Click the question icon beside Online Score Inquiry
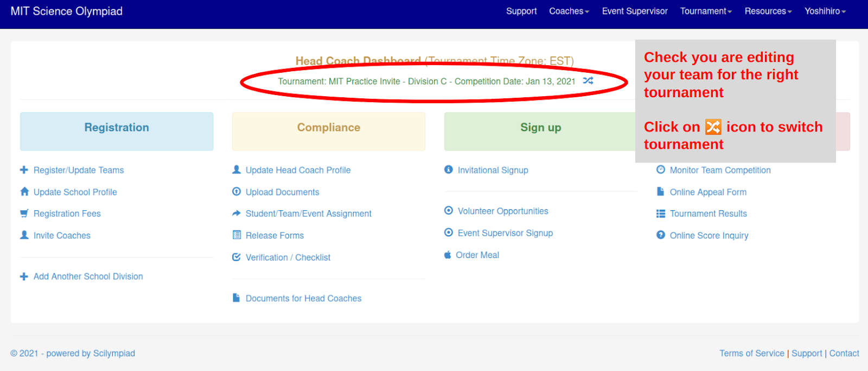Screen dimensions: 868x371 tap(661, 235)
